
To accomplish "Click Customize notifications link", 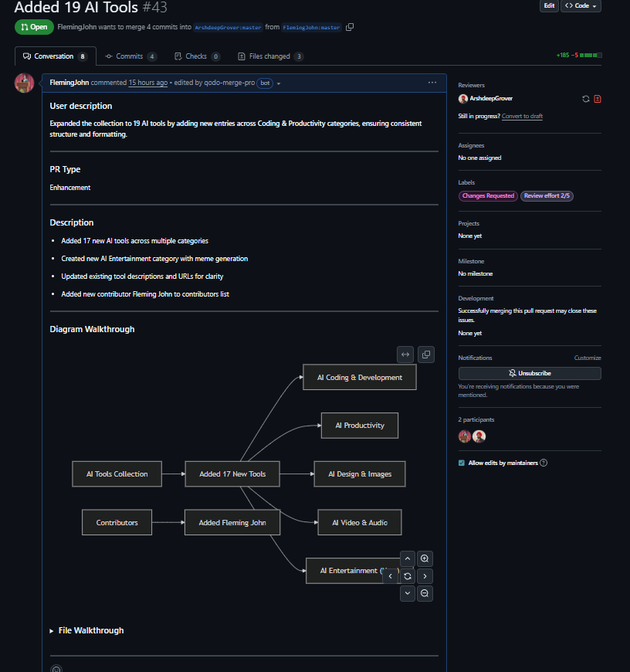I will click(588, 358).
